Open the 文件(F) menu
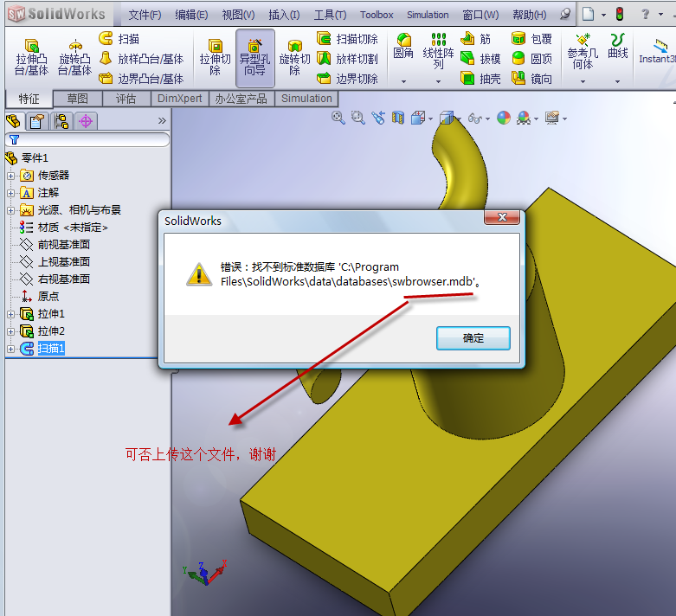This screenshot has width=676, height=616. pyautogui.click(x=145, y=15)
